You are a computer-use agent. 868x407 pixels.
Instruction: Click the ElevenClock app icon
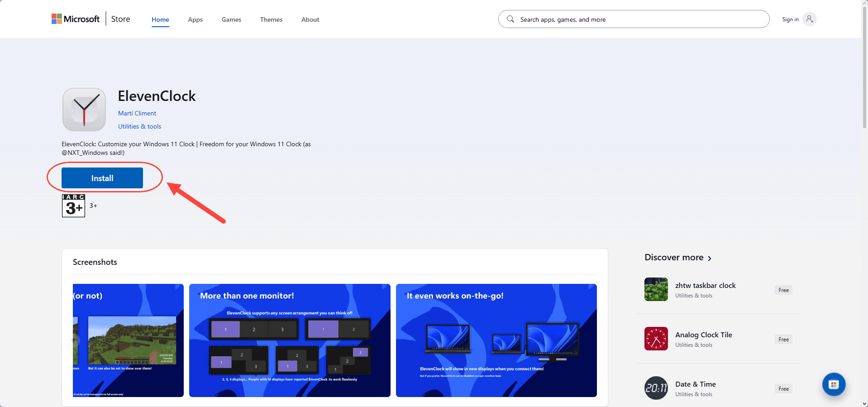[x=84, y=110]
